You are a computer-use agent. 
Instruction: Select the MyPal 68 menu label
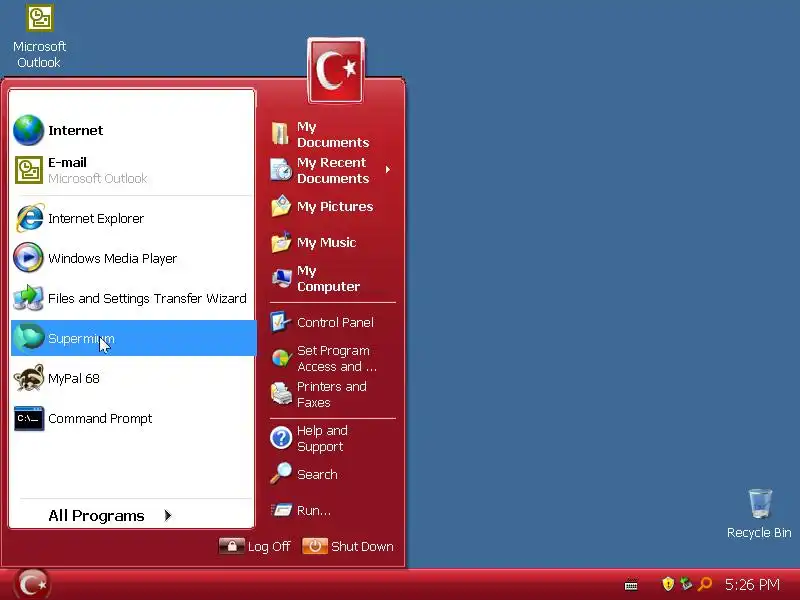click(73, 379)
